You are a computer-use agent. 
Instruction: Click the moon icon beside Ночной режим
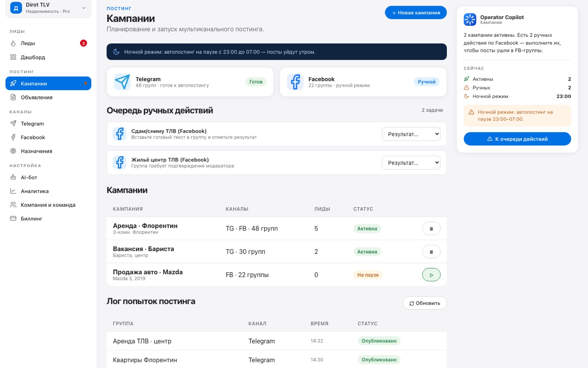466,96
